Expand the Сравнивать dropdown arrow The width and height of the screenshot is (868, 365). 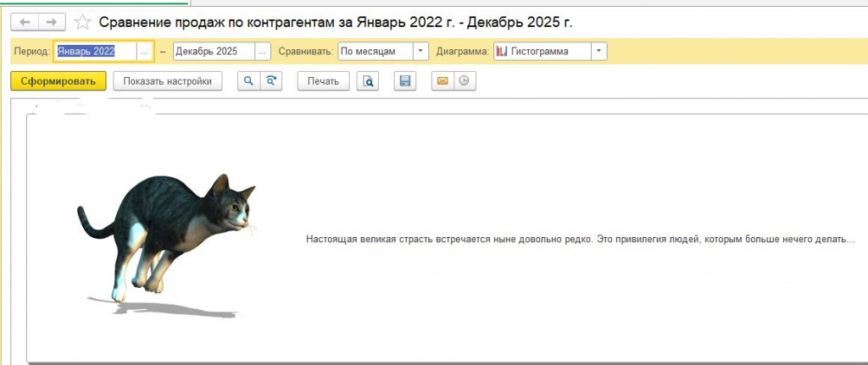click(x=420, y=51)
